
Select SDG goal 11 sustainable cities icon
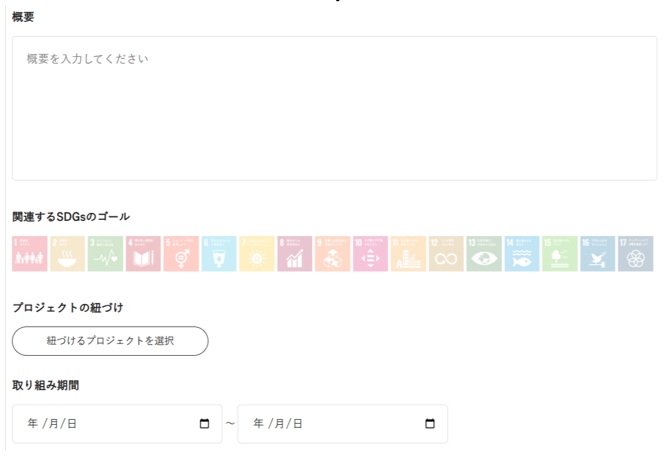click(x=408, y=254)
